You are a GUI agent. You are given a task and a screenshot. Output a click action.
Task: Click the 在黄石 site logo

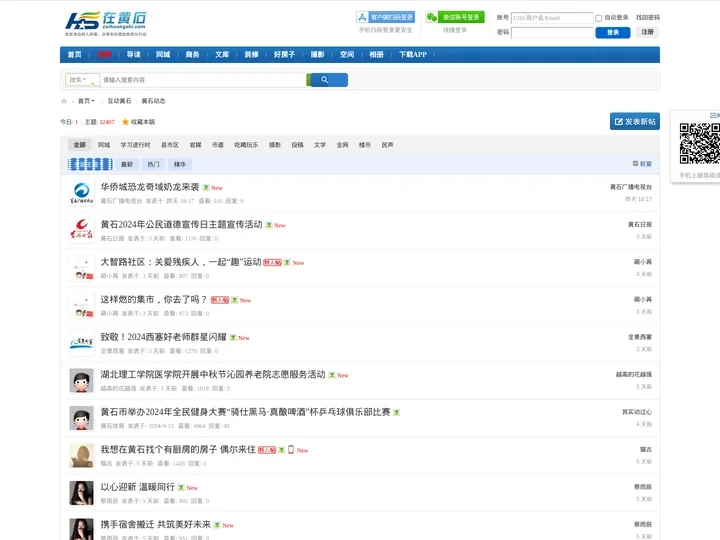coord(106,23)
